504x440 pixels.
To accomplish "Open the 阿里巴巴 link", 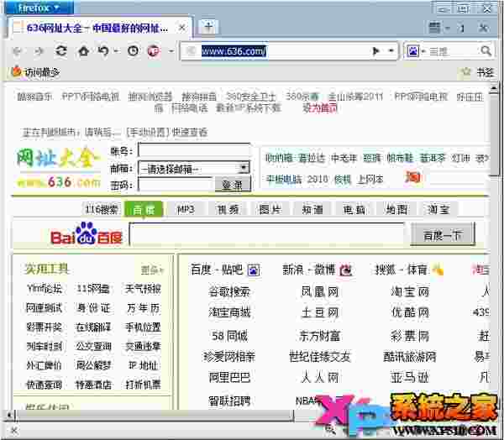I will [229, 377].
